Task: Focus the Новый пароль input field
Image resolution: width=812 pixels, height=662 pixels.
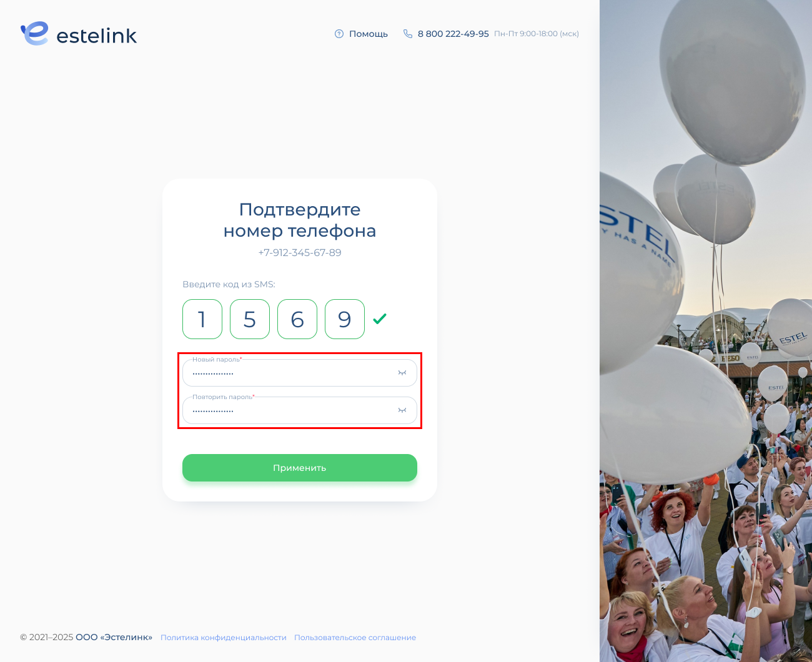Action: (x=300, y=373)
